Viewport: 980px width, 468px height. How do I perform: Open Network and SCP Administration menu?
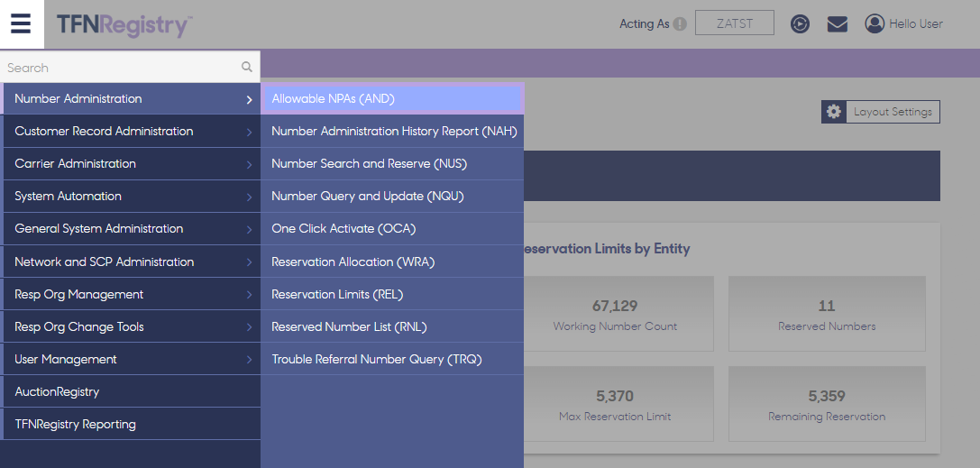point(130,262)
